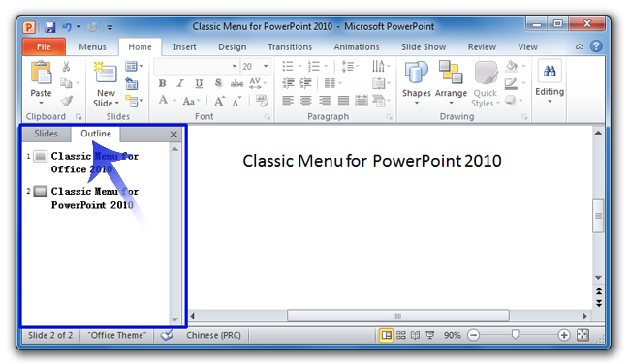Switch to the Slides pane tab
Image resolution: width=630 pixels, height=364 pixels.
pyautogui.click(x=46, y=134)
